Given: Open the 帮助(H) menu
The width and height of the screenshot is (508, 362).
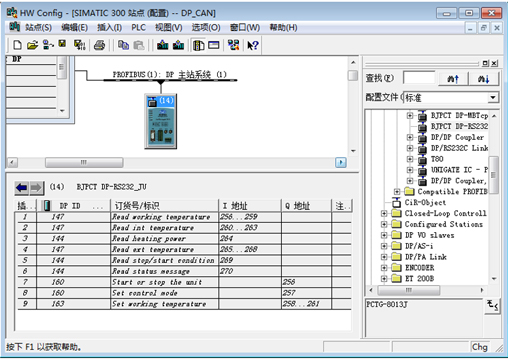Looking at the screenshot, I should [283, 27].
